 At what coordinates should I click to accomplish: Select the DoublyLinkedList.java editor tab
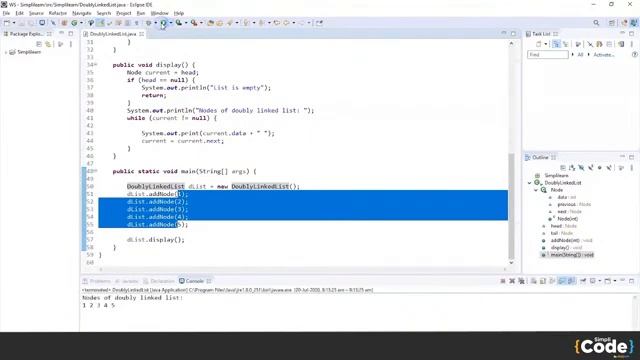(x=113, y=34)
